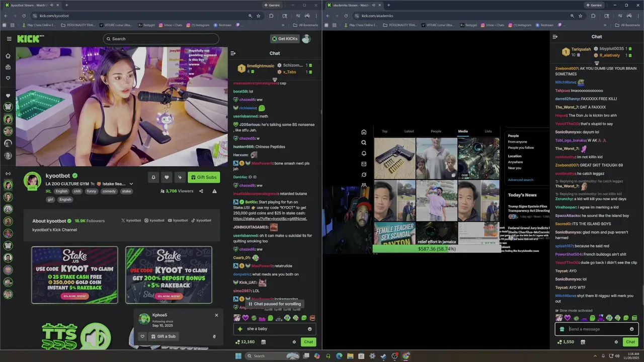This screenshot has width=644, height=362.
Task: Show more bookmarks in kyootbot browser window
Action: [283, 25]
